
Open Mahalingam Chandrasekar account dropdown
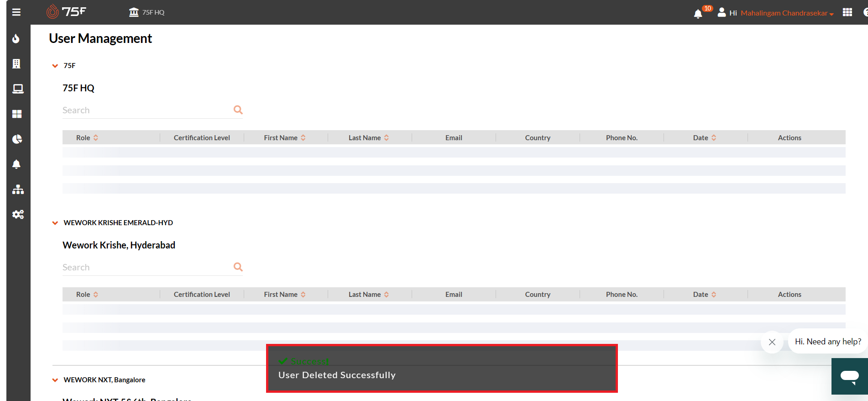[787, 13]
